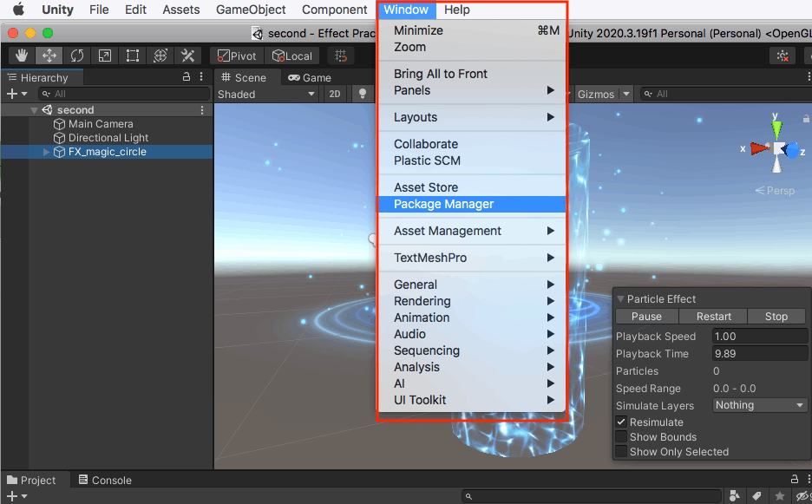Open custom editor tools icon

[187, 56]
